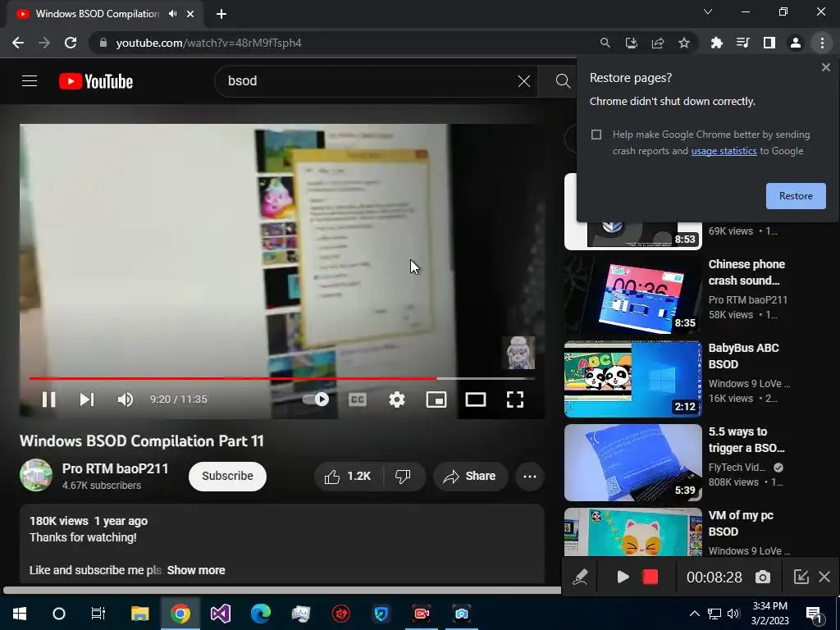Open the tab search chevron

click(708, 11)
